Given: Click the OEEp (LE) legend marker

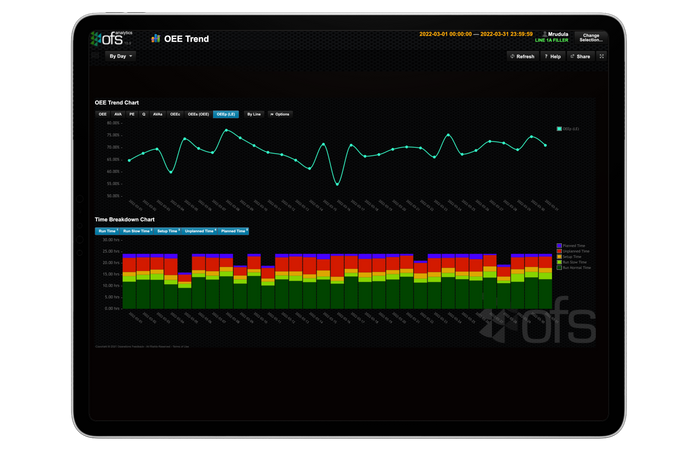Looking at the screenshot, I should (559, 129).
